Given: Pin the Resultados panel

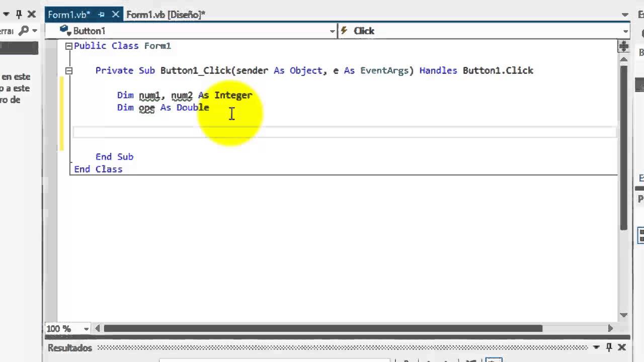Looking at the screenshot, I should click(x=609, y=347).
